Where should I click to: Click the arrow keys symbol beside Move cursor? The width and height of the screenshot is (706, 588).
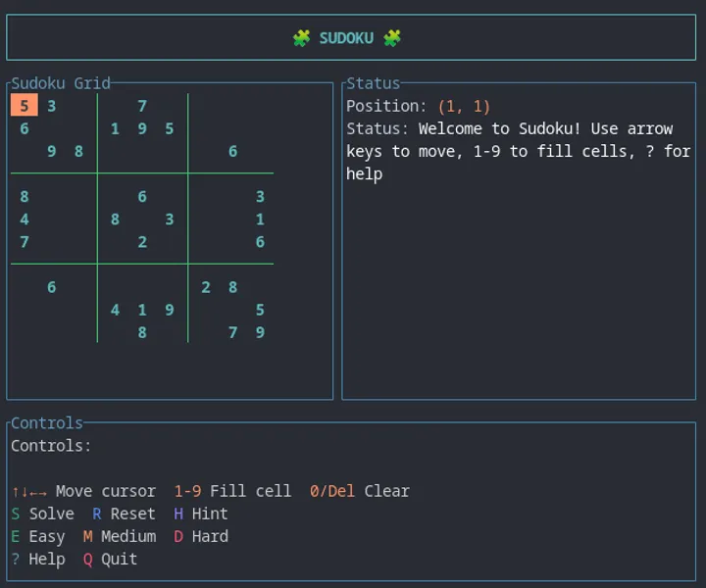pyautogui.click(x=28, y=491)
